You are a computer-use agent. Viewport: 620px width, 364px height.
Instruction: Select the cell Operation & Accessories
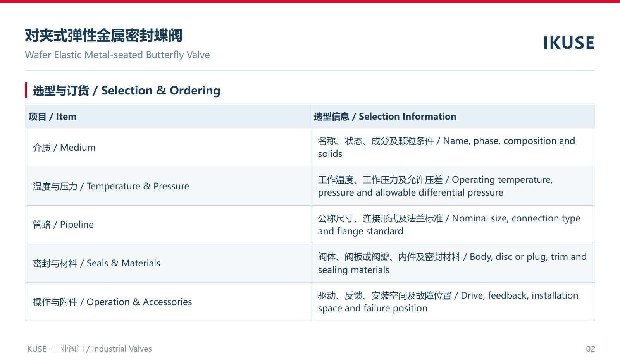[167, 302]
